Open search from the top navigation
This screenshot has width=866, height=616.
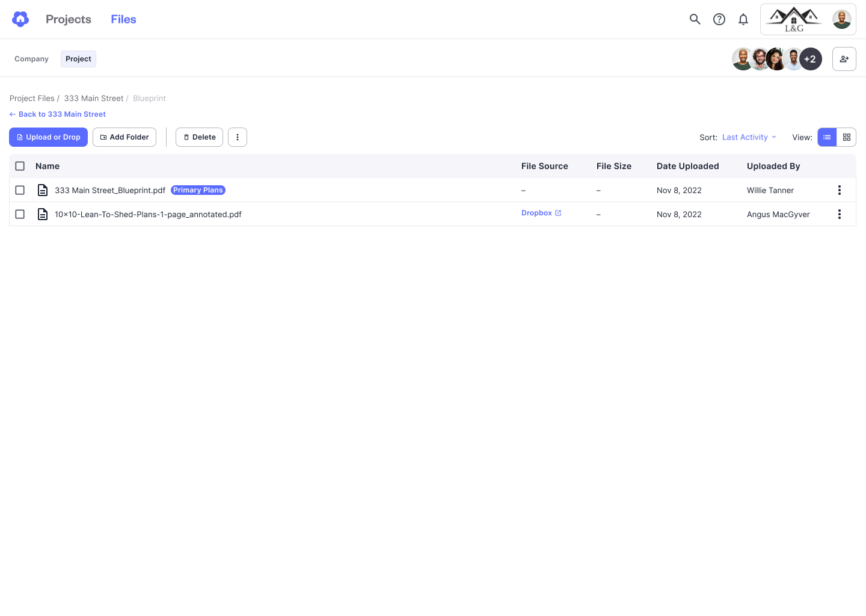[x=695, y=19]
